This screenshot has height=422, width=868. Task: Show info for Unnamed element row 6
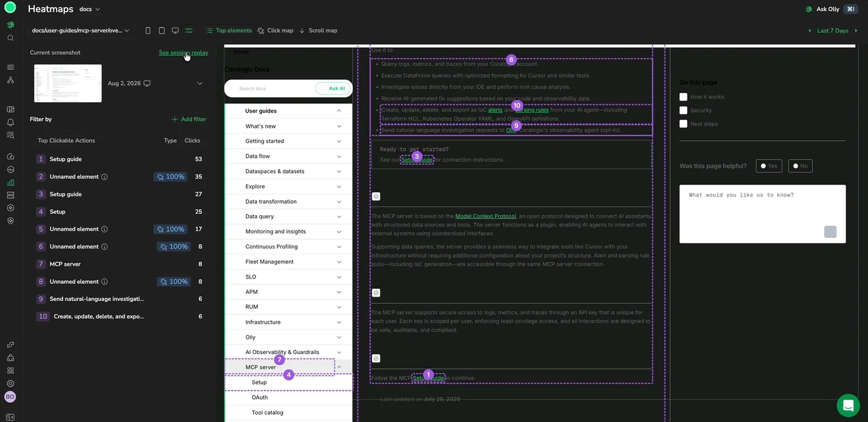tap(105, 247)
